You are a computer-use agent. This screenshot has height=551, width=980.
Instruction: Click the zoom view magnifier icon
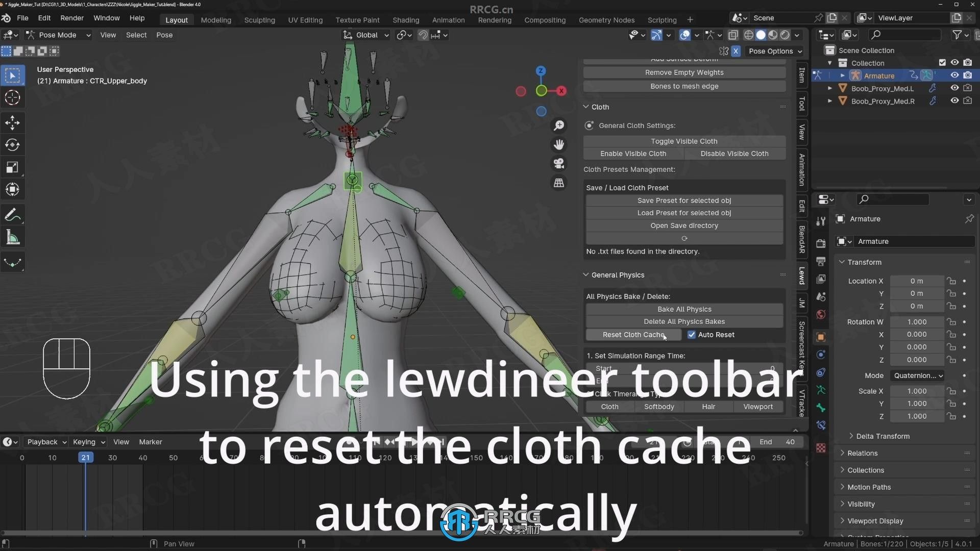(559, 126)
